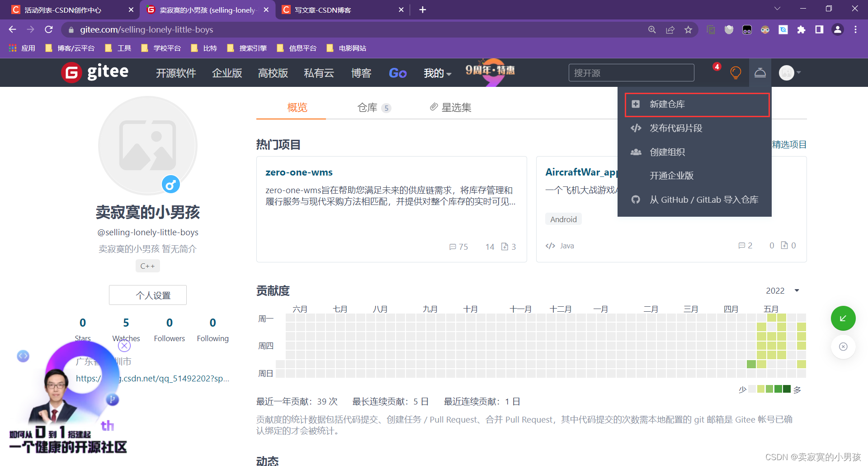The image size is (868, 466).
Task: Open the AircraftWar project link
Action: click(x=581, y=172)
